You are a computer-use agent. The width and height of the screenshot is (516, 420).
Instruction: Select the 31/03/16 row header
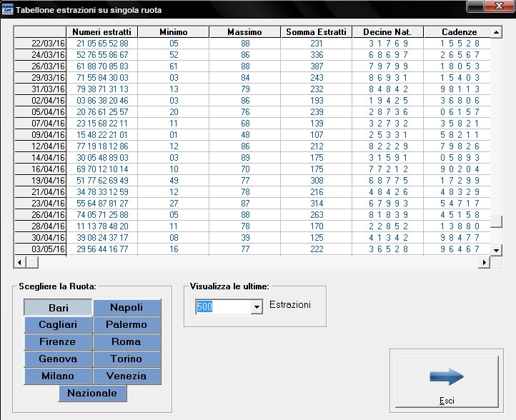coord(40,89)
